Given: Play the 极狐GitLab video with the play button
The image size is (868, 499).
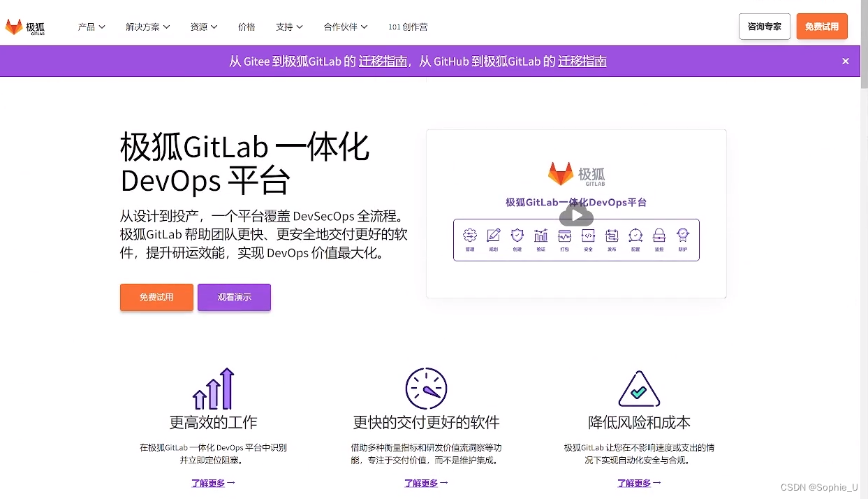Looking at the screenshot, I should (x=576, y=215).
